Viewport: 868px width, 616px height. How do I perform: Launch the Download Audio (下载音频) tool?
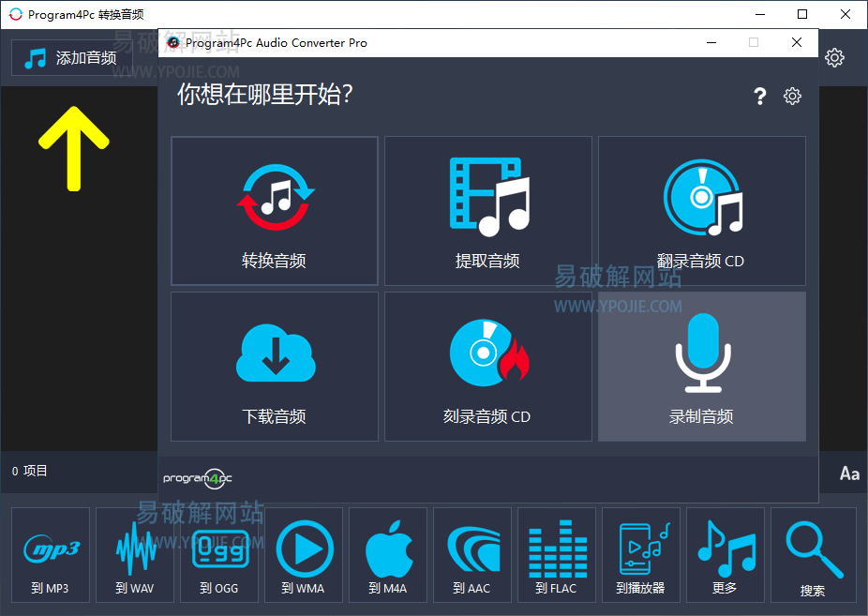point(274,366)
